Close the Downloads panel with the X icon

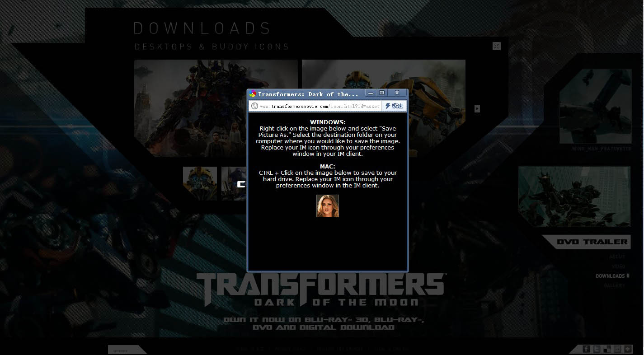496,46
